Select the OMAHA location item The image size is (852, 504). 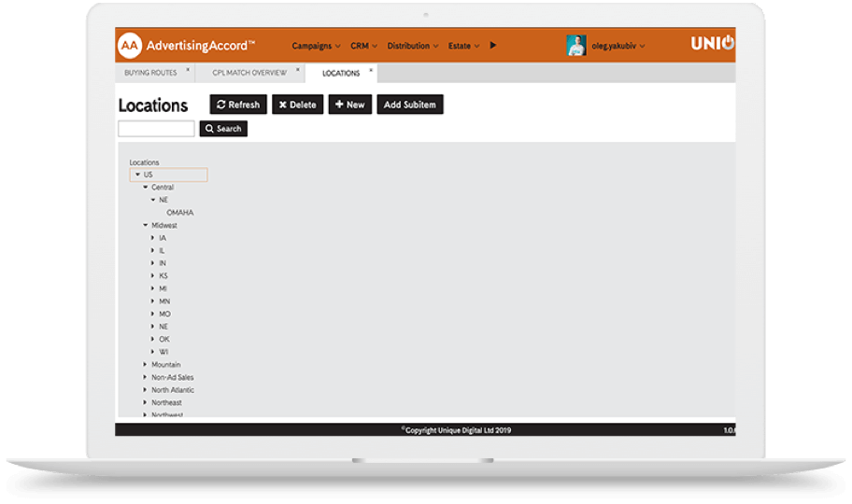[x=180, y=213]
